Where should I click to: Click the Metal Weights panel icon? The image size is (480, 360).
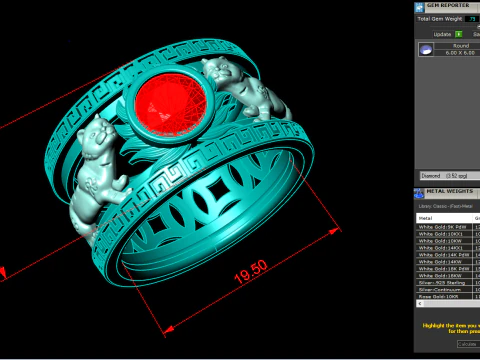coord(419,193)
